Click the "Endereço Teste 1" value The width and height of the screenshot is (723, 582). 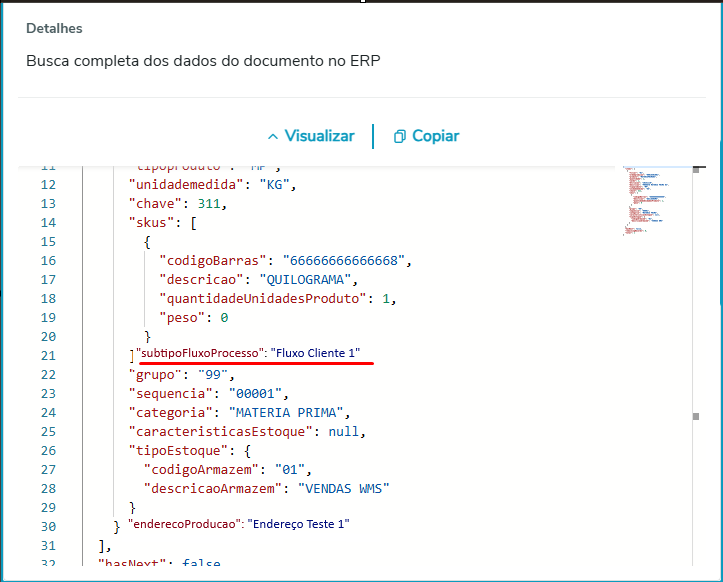click(299, 524)
